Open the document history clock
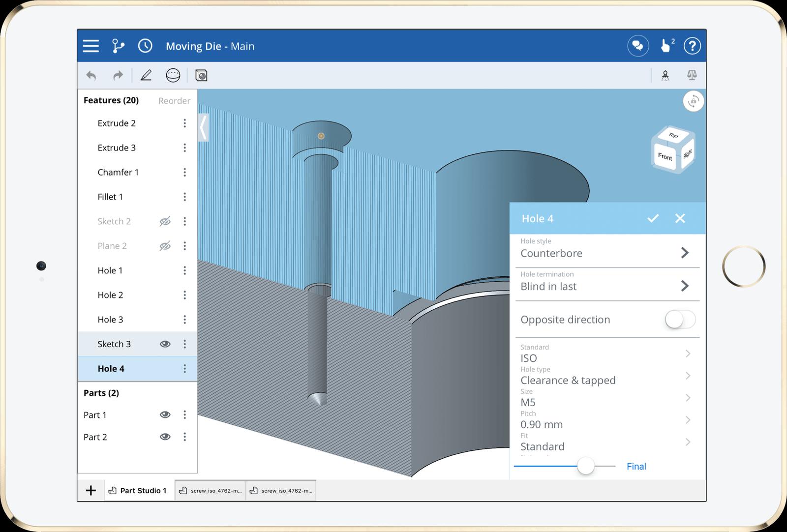This screenshot has height=532, width=787. pyautogui.click(x=145, y=46)
